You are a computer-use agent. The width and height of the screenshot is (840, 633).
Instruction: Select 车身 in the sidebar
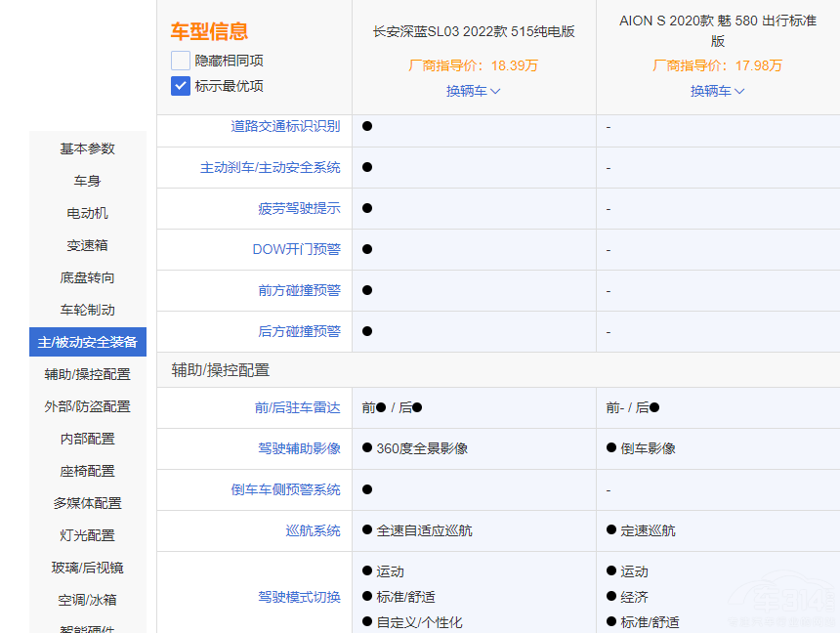(x=88, y=181)
